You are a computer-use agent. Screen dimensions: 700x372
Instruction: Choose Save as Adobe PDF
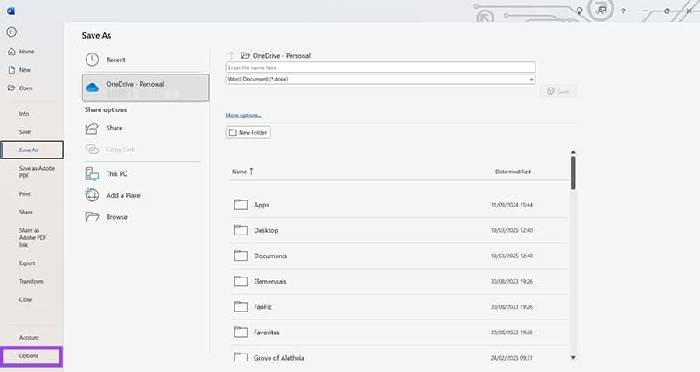click(x=37, y=172)
